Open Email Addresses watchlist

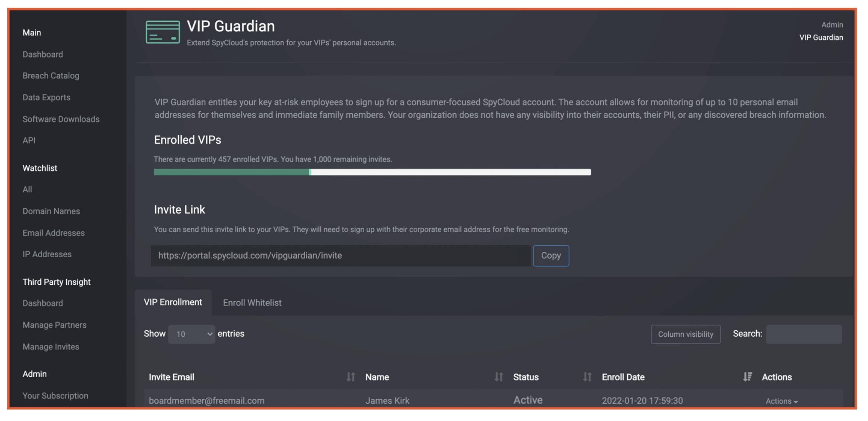tap(54, 233)
